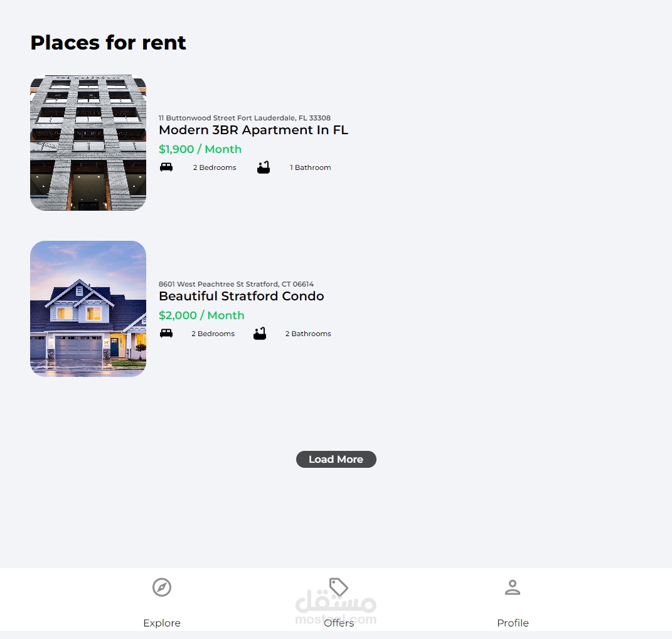Viewport: 672px width, 639px height.
Task: Click the Explore compass icon
Action: tap(162, 588)
